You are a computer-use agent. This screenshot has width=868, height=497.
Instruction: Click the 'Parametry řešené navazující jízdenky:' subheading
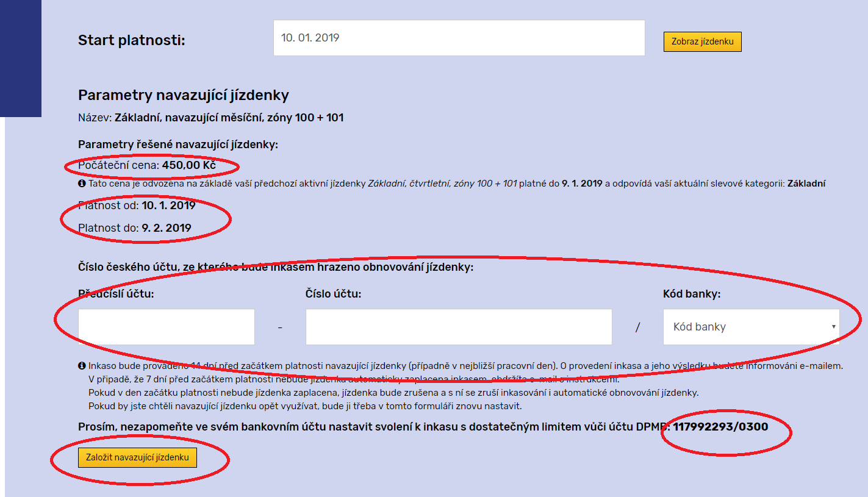pyautogui.click(x=178, y=145)
